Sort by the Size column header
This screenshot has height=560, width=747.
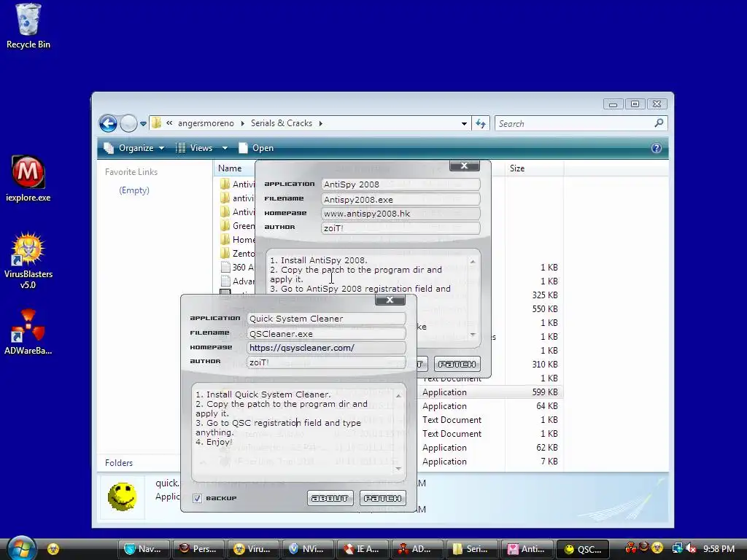pos(517,168)
